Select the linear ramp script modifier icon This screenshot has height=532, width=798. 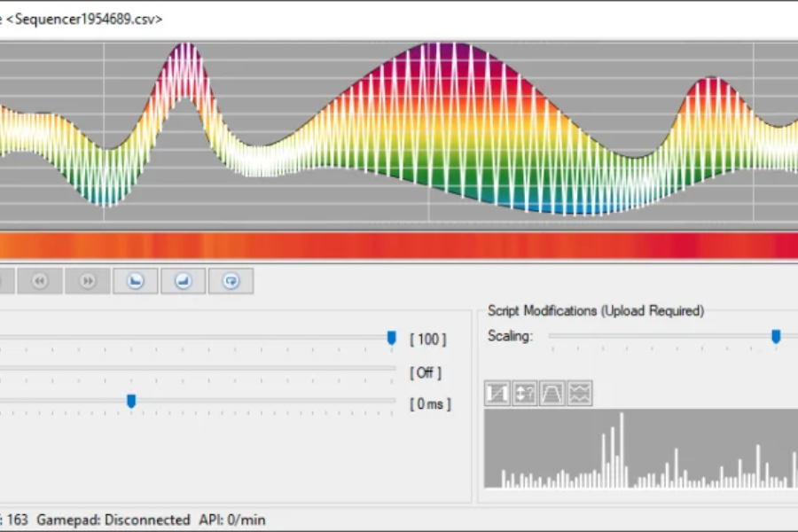[x=497, y=393]
